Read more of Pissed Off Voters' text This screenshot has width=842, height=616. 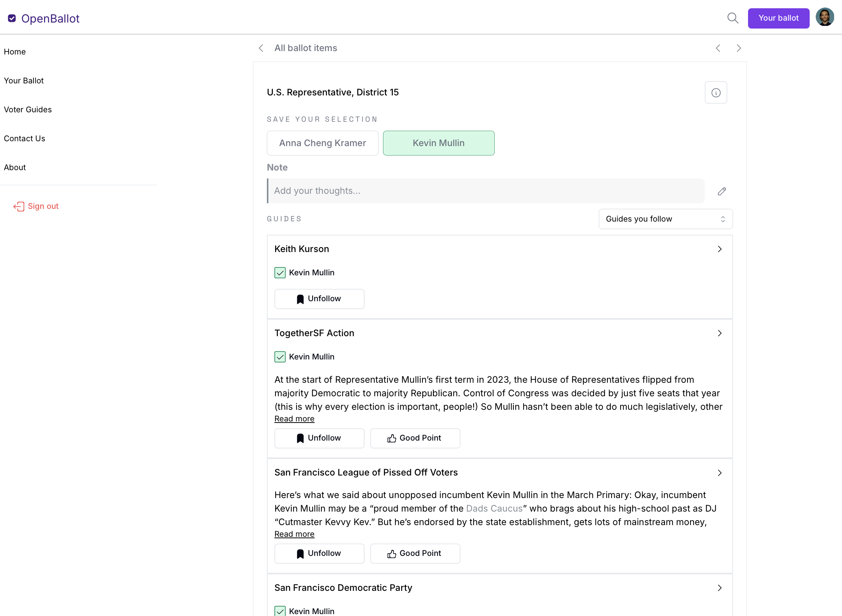click(x=294, y=534)
